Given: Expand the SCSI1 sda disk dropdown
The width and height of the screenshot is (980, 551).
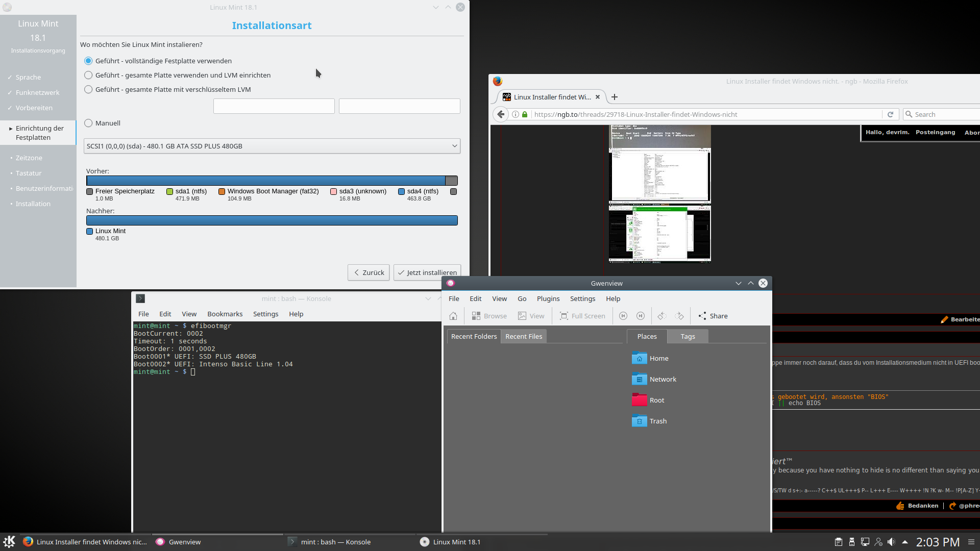Looking at the screenshot, I should [x=272, y=146].
